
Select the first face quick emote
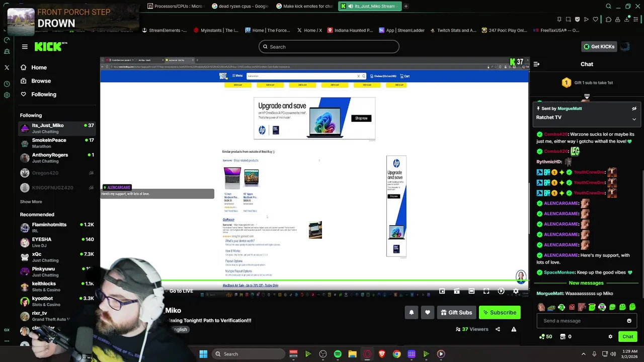coord(541,307)
